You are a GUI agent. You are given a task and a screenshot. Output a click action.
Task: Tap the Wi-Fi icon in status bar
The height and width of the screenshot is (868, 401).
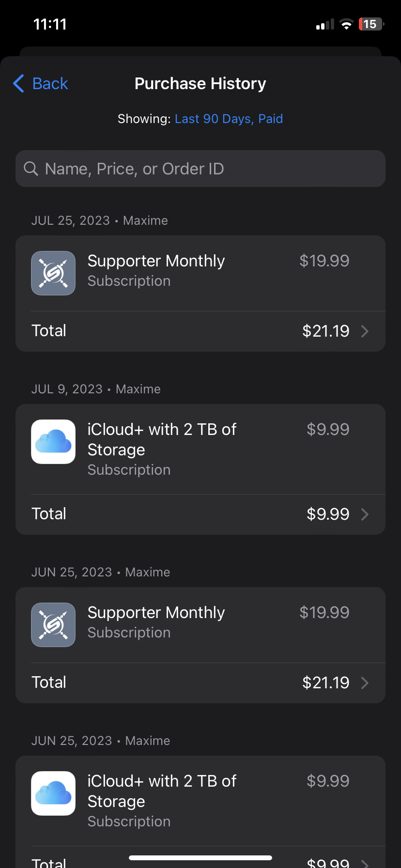[346, 25]
